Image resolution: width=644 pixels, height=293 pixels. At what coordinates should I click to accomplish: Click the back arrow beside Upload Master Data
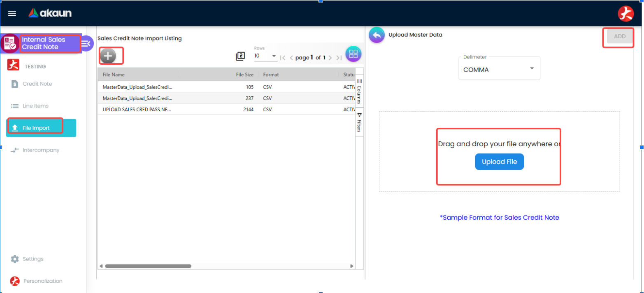point(377,35)
